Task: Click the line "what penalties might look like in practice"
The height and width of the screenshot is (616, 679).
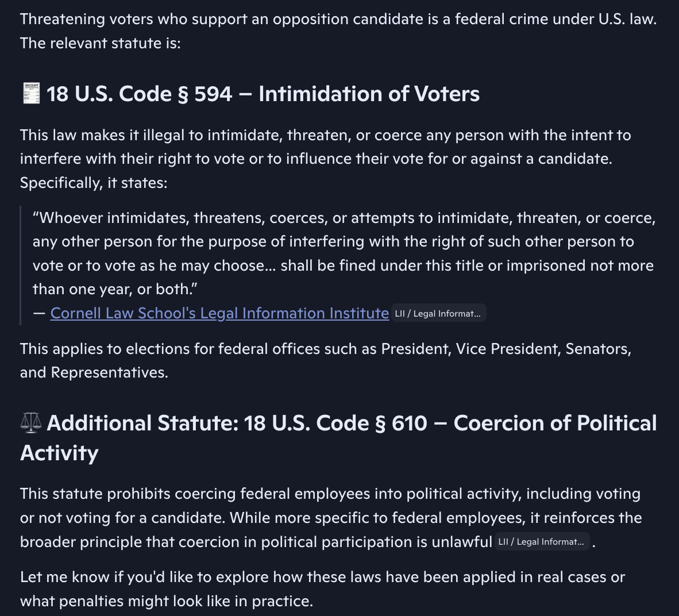Action: 166,601
